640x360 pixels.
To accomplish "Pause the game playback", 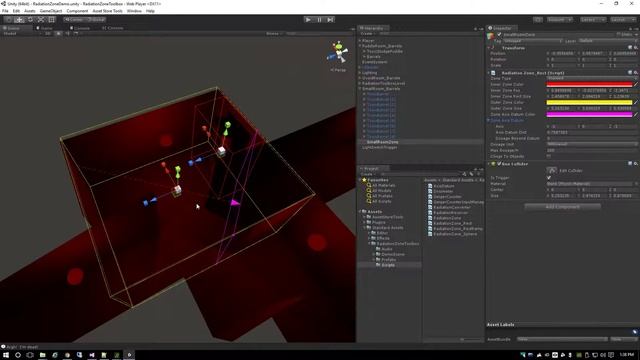I will [x=320, y=20].
